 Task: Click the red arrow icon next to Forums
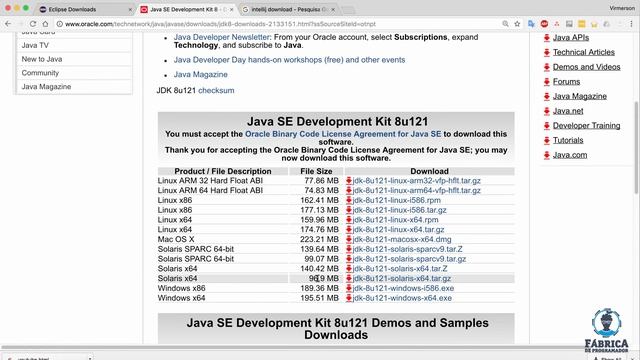(x=547, y=82)
